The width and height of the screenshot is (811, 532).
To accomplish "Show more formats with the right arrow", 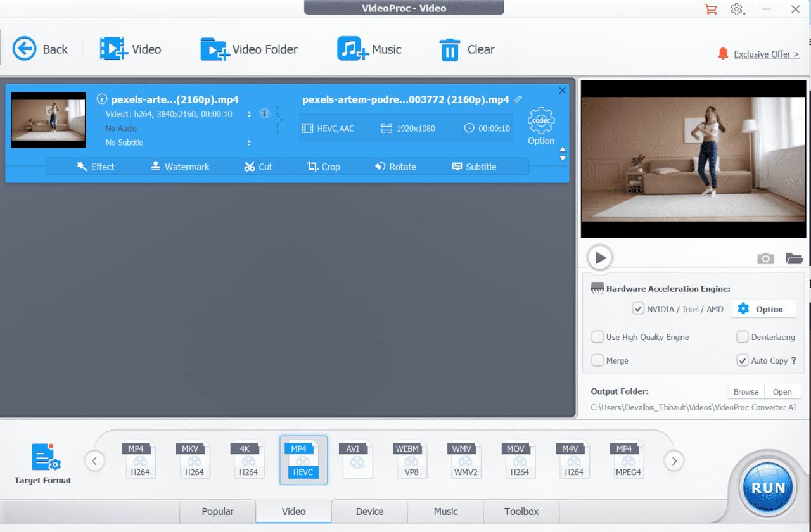I will pyautogui.click(x=674, y=461).
